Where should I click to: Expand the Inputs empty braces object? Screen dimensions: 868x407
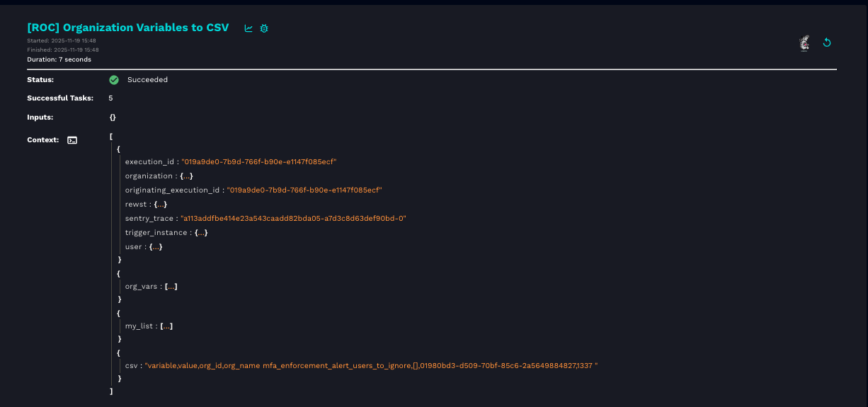click(x=113, y=117)
